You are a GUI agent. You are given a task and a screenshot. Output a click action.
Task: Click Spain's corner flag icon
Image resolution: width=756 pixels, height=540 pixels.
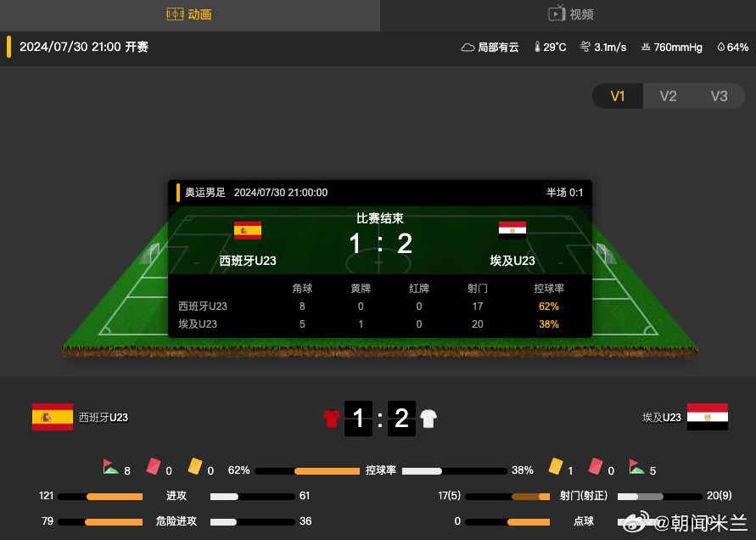point(110,467)
